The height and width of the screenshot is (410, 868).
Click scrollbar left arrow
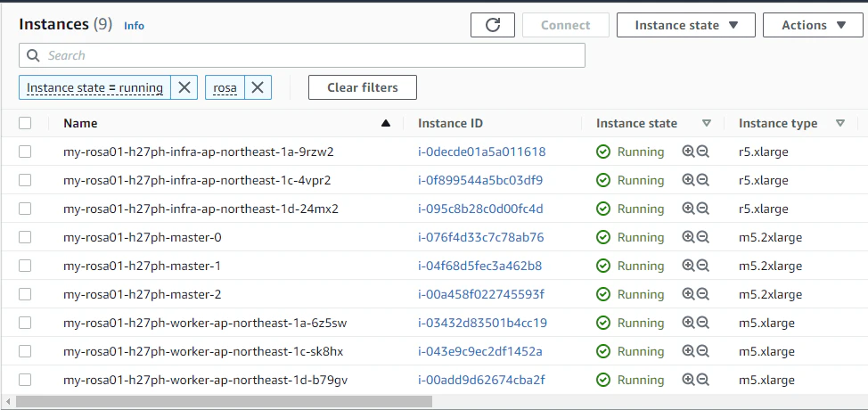click(8, 401)
